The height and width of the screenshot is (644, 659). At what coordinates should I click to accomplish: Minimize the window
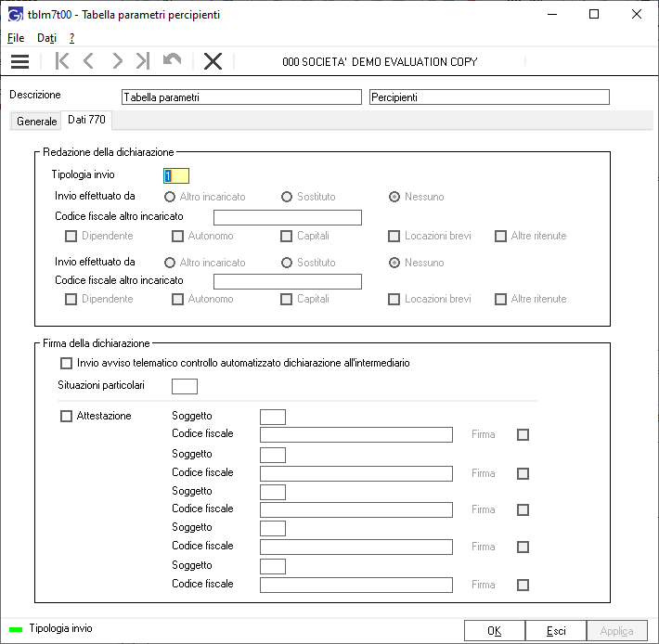point(552,15)
